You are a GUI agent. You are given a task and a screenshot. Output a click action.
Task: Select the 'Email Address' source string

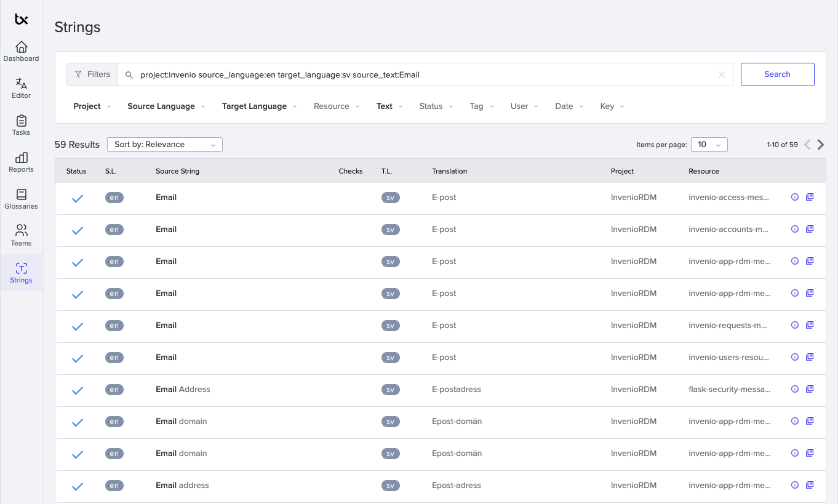coord(183,389)
